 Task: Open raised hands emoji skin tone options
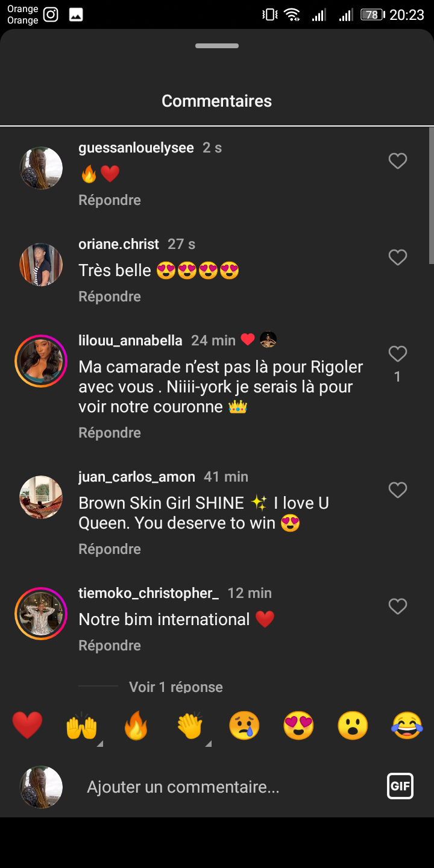(x=100, y=744)
